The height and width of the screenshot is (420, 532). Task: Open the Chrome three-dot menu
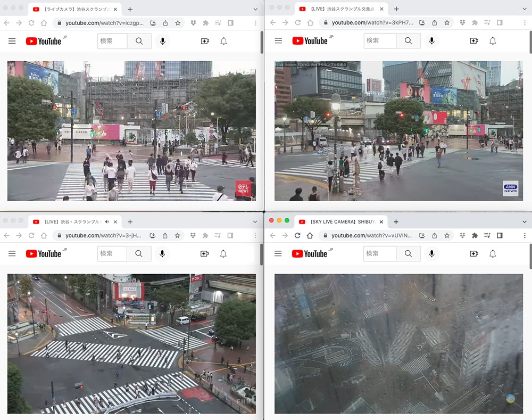[x=255, y=22]
